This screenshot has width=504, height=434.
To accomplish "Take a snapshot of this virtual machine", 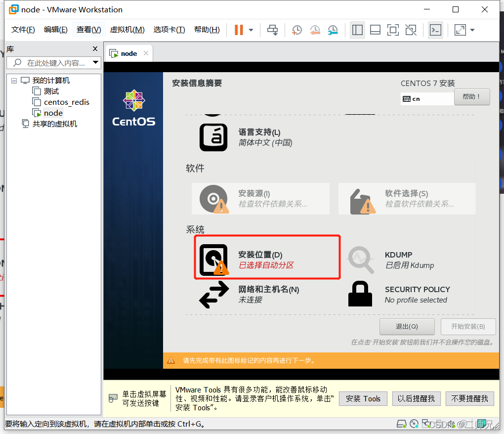I will pyautogui.click(x=296, y=30).
